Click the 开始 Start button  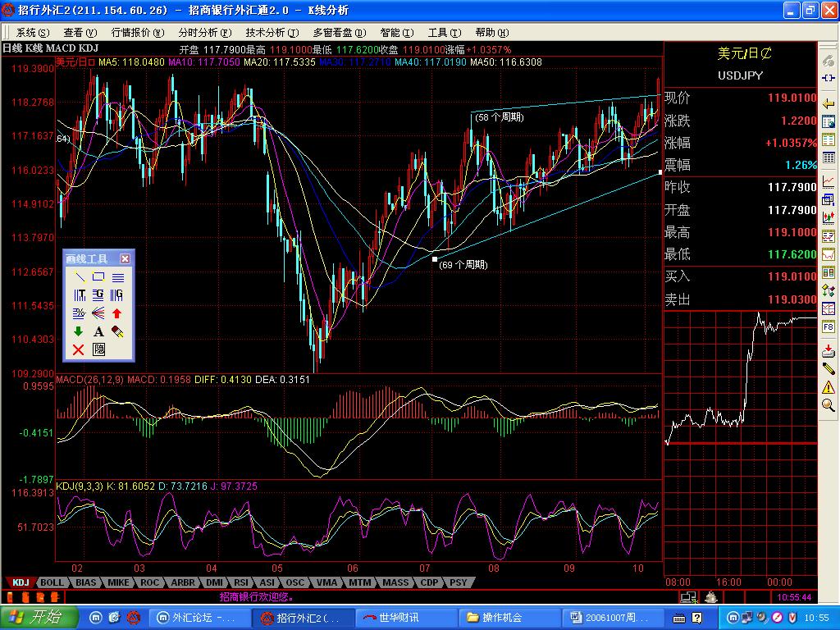point(39,617)
